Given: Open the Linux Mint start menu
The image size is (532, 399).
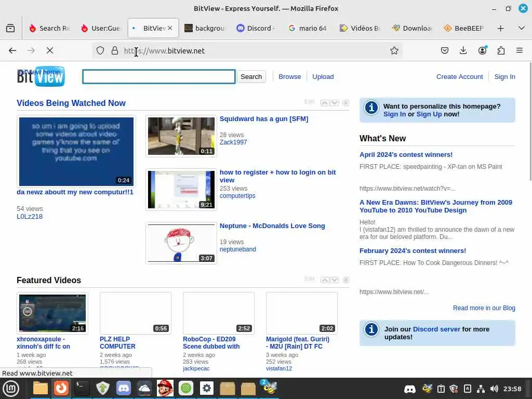Looking at the screenshot, I should (11, 389).
